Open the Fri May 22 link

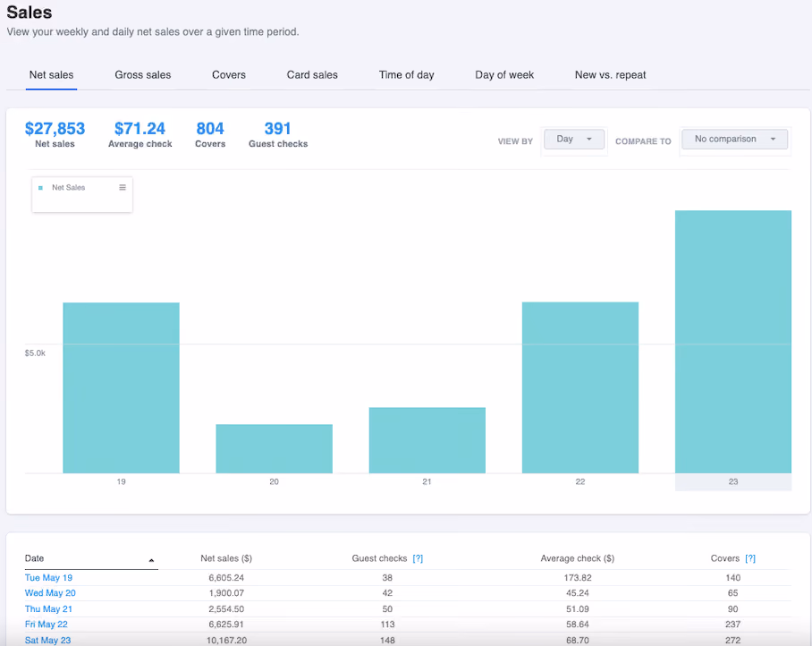click(x=47, y=625)
